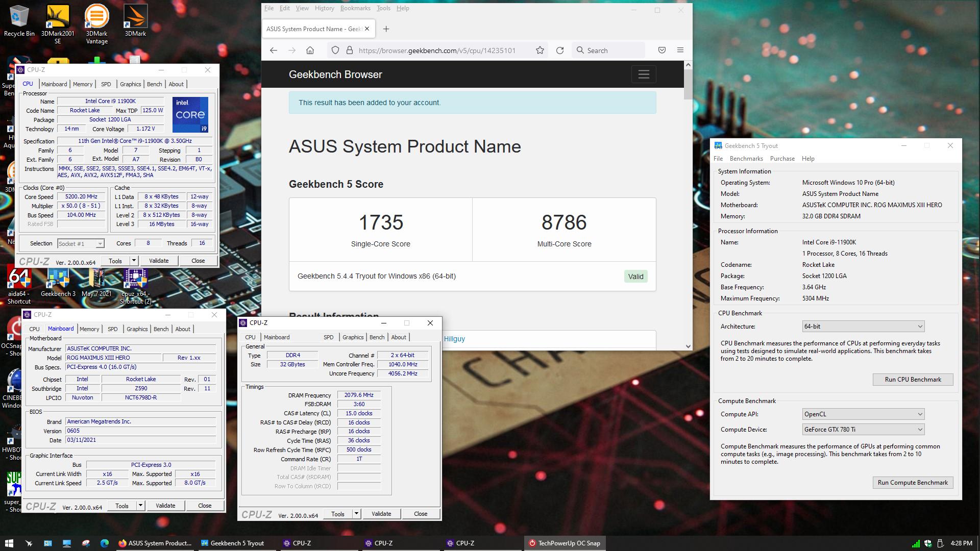Open the Compute Device GeForce dropdown
Viewport: 980px width, 551px height.
(x=863, y=430)
